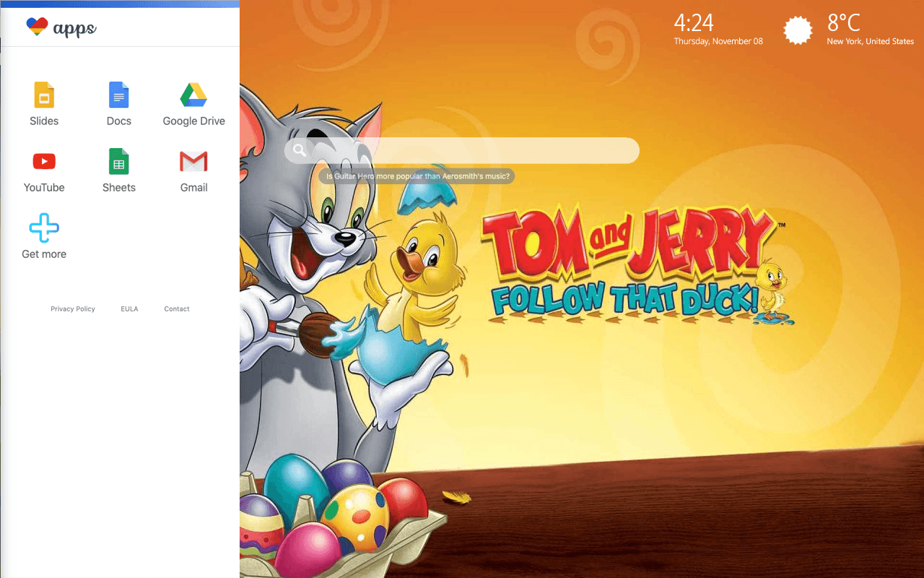Open the green Sheets icon
The height and width of the screenshot is (578, 924).
point(118,162)
